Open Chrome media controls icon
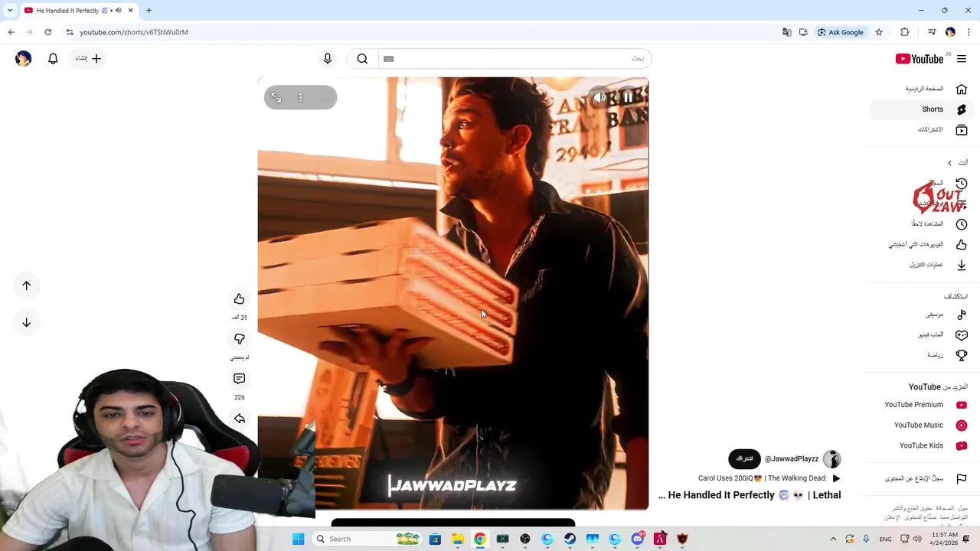 coord(932,32)
